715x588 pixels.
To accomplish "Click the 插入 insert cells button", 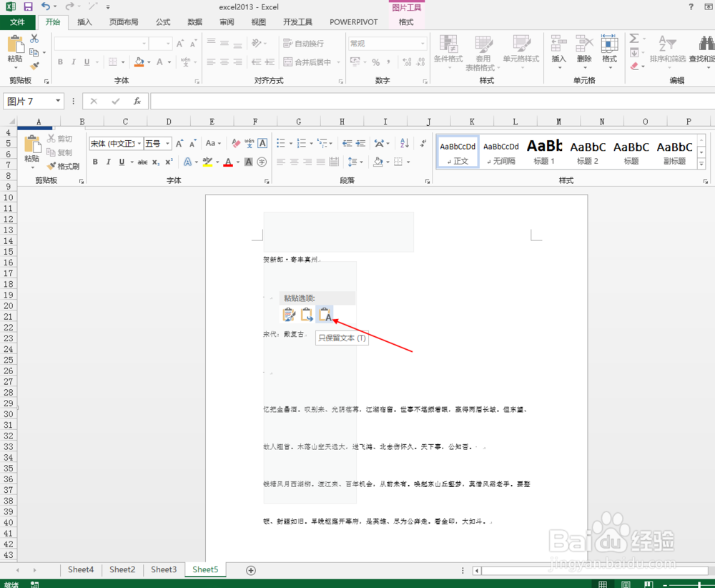I will point(558,52).
